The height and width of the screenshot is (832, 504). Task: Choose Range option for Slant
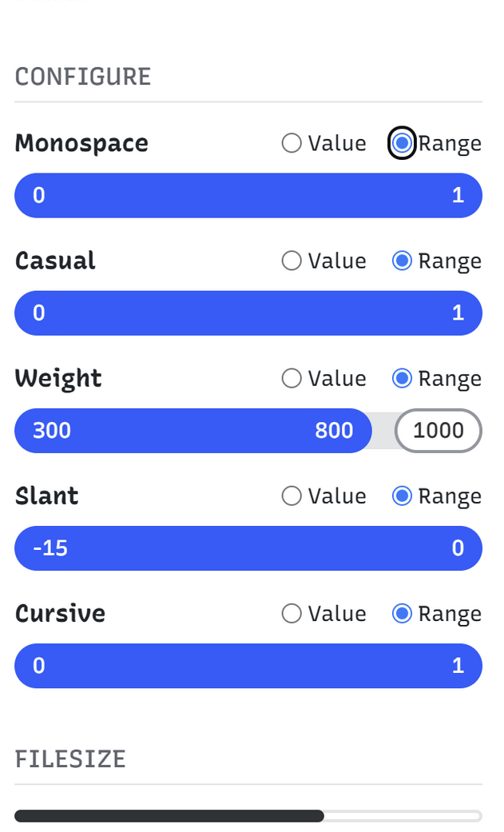pyautogui.click(x=403, y=496)
